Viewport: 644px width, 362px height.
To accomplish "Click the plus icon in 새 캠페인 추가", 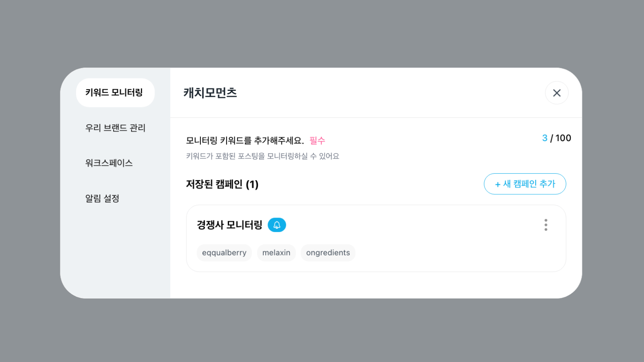I will tap(498, 184).
